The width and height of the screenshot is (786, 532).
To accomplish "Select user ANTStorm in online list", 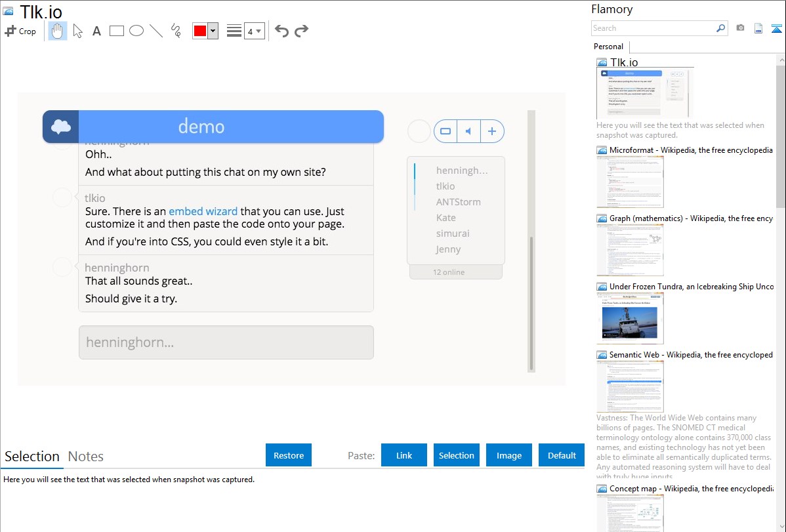I will pyautogui.click(x=458, y=202).
